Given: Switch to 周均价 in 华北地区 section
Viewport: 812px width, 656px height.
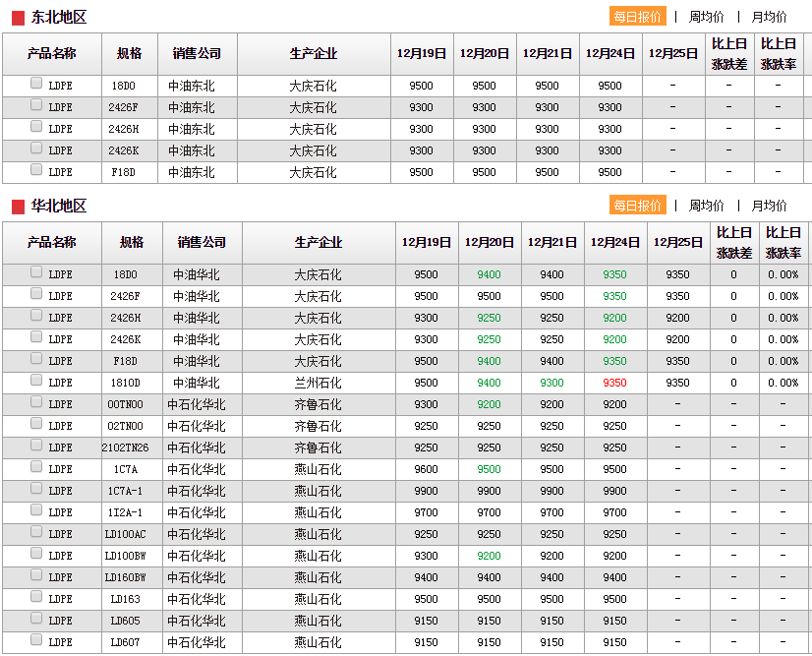Looking at the screenshot, I should click(706, 206).
